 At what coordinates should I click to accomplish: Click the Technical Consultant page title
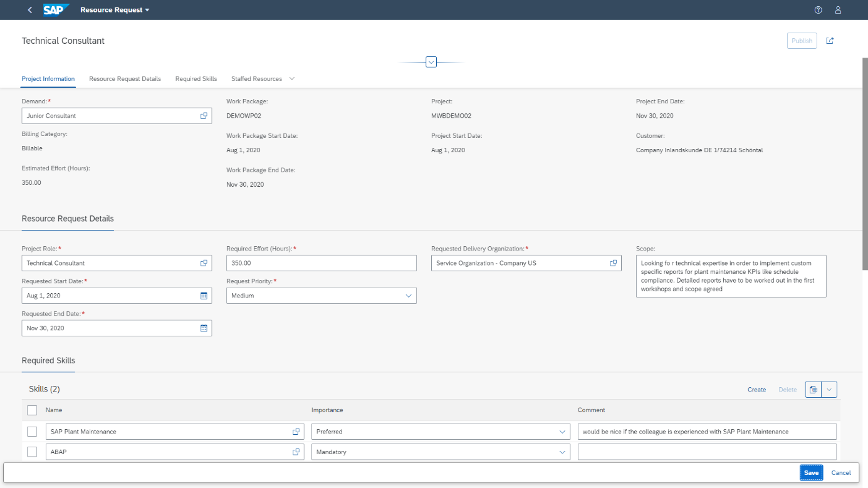(63, 41)
